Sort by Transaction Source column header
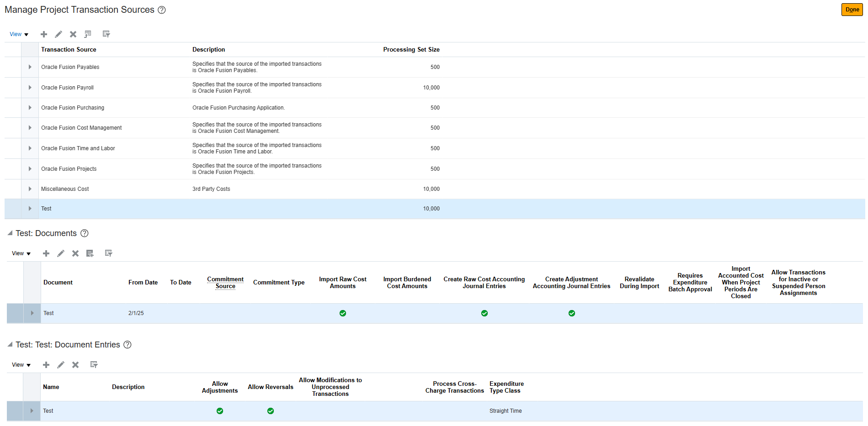Image resolution: width=868 pixels, height=426 pixels. (x=69, y=50)
